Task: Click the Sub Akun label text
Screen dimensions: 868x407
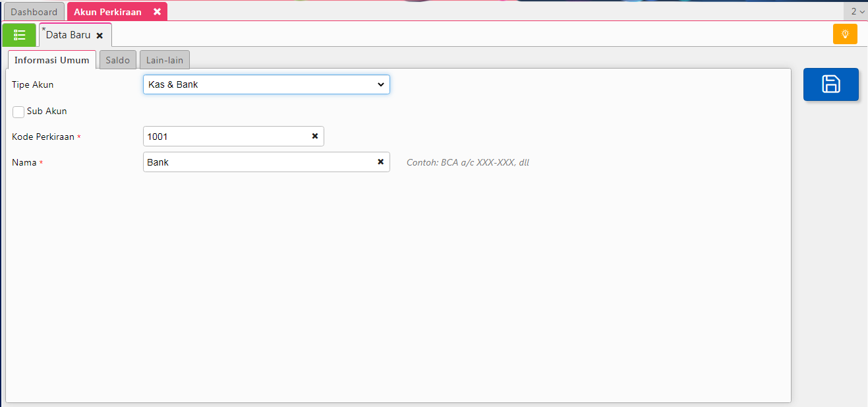Action: (47, 111)
